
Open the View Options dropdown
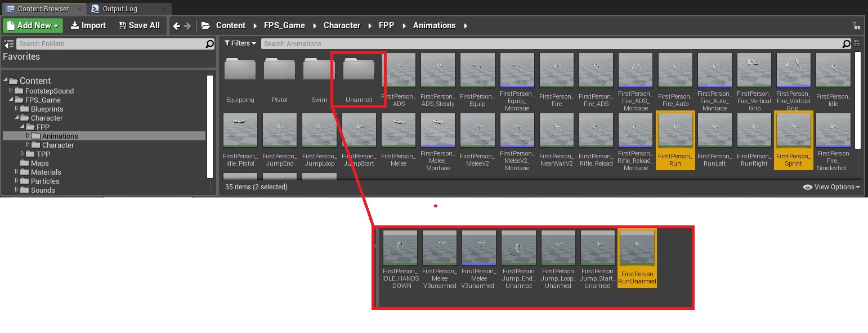pyautogui.click(x=832, y=187)
